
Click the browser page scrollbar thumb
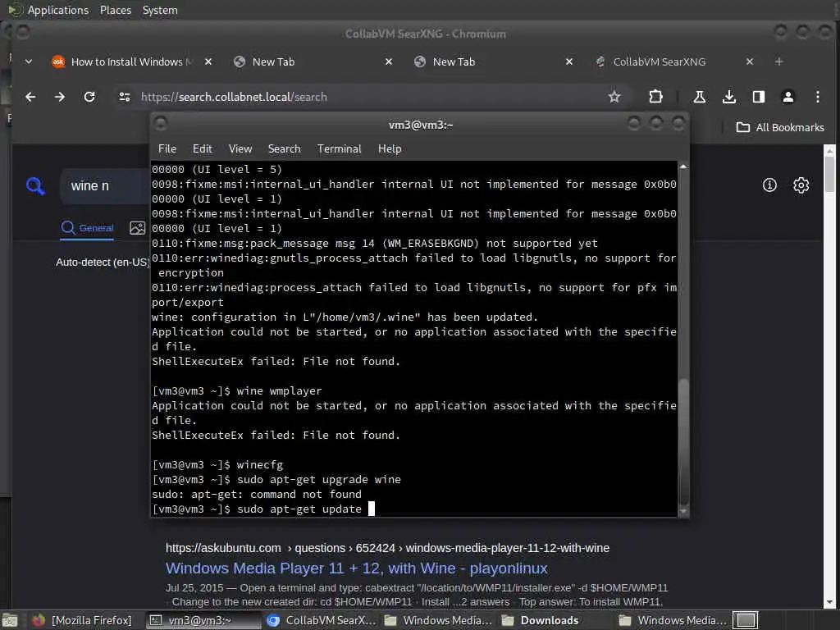[830, 172]
